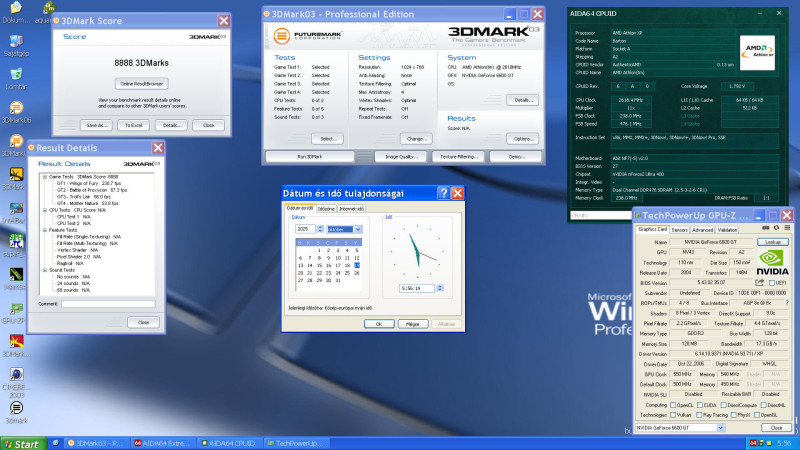Click the Futuremark logo icon in 3DMark03
Viewport: 800px width, 450px height.
281,36
